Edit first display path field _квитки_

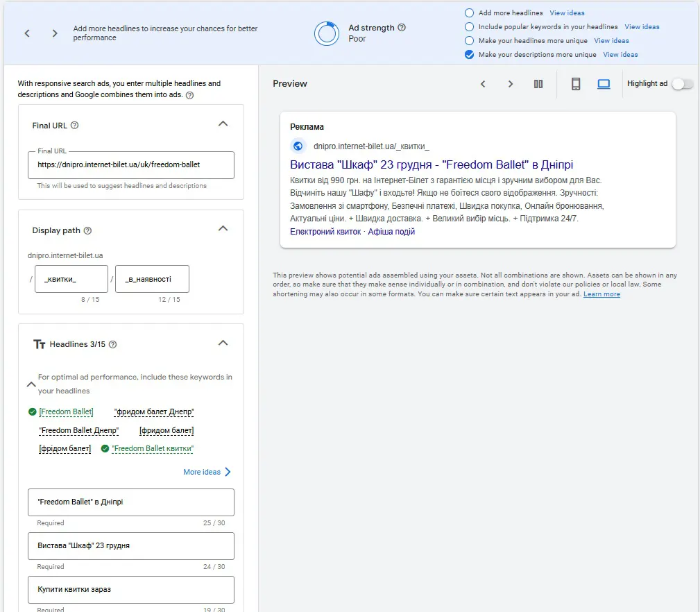coord(71,279)
